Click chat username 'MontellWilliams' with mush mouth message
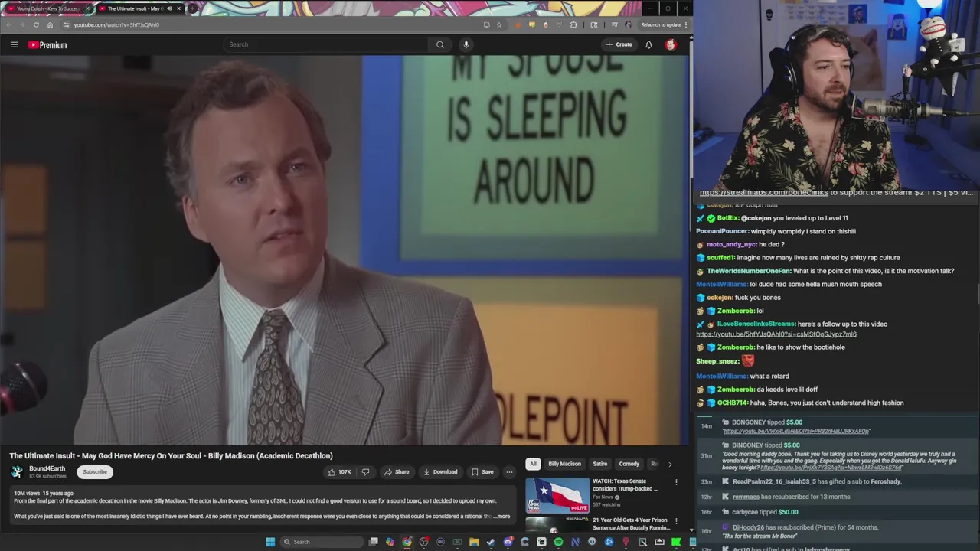Viewport: 980px width, 551px height. click(721, 284)
